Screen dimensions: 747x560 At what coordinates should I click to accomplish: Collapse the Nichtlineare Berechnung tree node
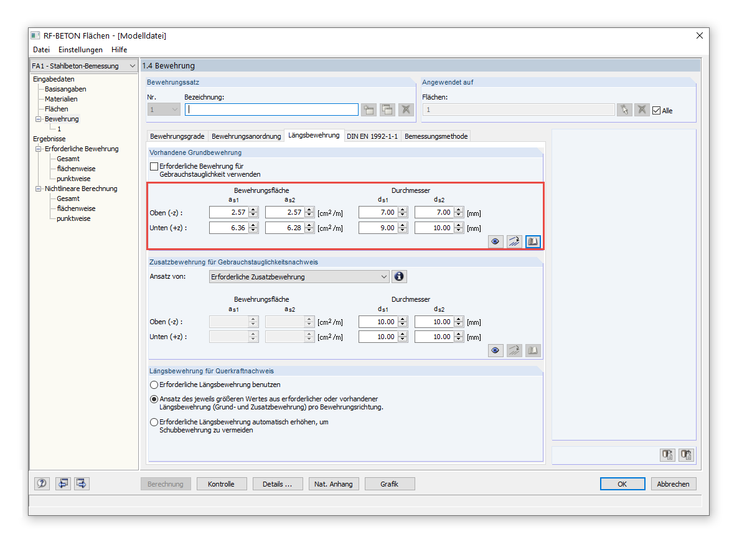point(38,189)
